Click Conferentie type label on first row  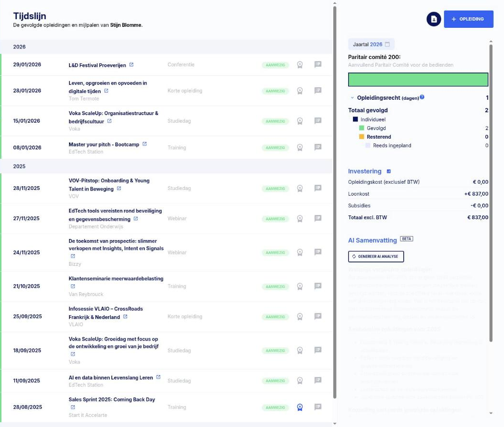click(181, 65)
